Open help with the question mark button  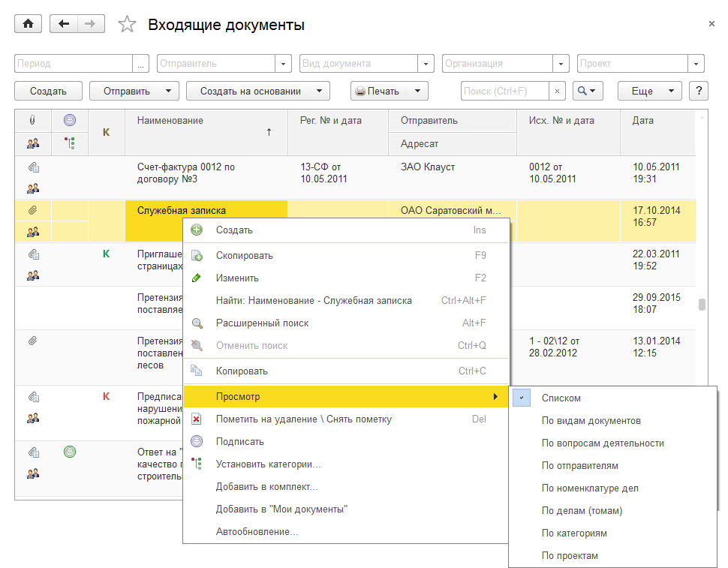(699, 91)
